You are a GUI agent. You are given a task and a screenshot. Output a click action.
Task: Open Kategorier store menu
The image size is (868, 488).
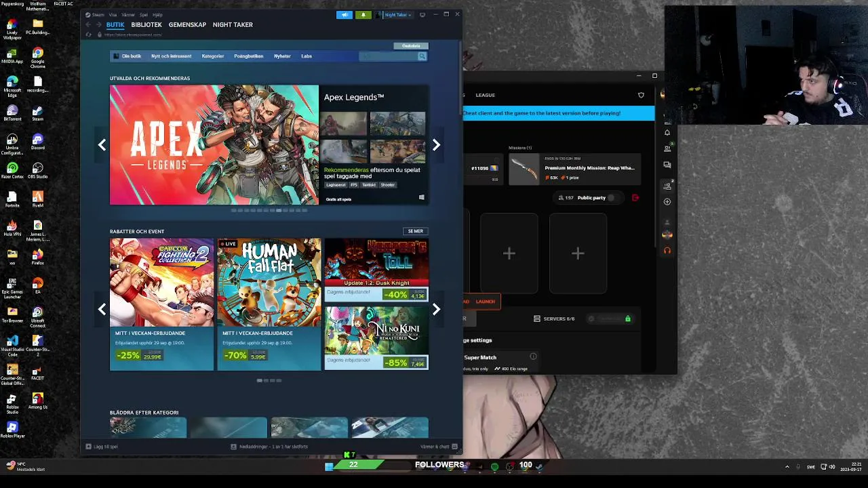tap(213, 56)
